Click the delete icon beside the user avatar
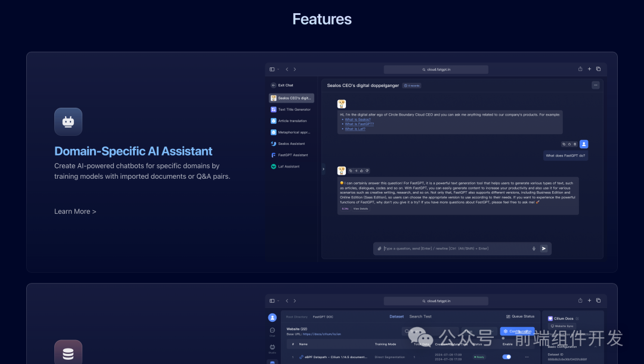This screenshot has width=644, height=364. (x=575, y=144)
